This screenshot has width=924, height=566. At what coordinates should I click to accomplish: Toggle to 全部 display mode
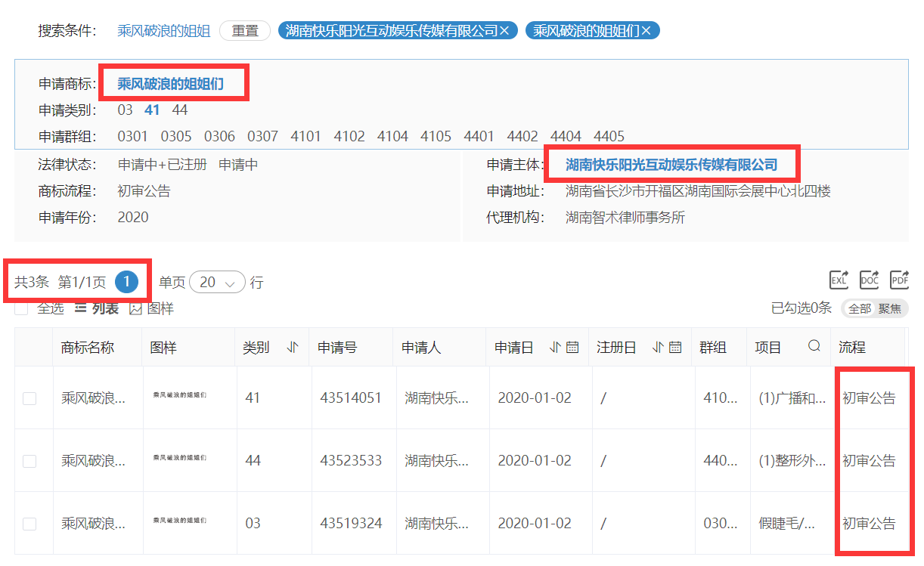tap(859, 308)
